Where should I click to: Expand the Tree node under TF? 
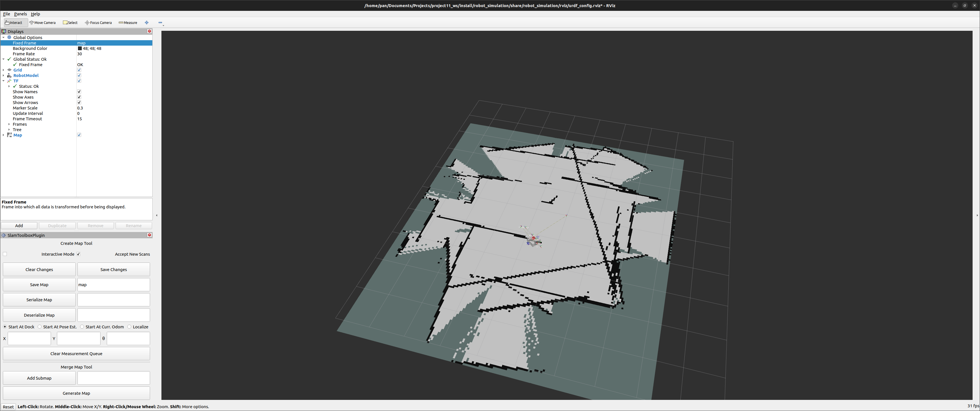point(9,129)
